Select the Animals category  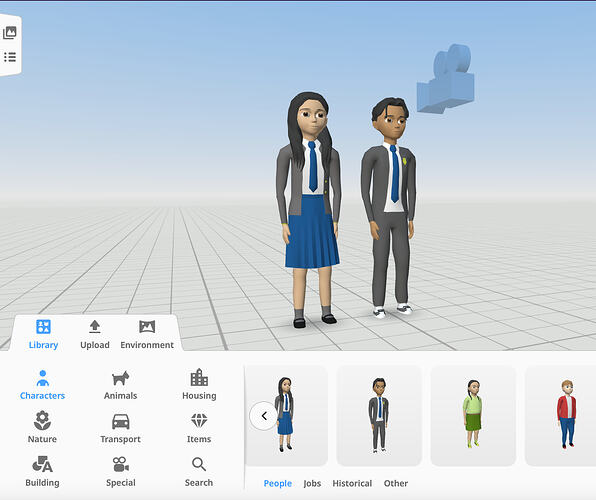pyautogui.click(x=120, y=385)
